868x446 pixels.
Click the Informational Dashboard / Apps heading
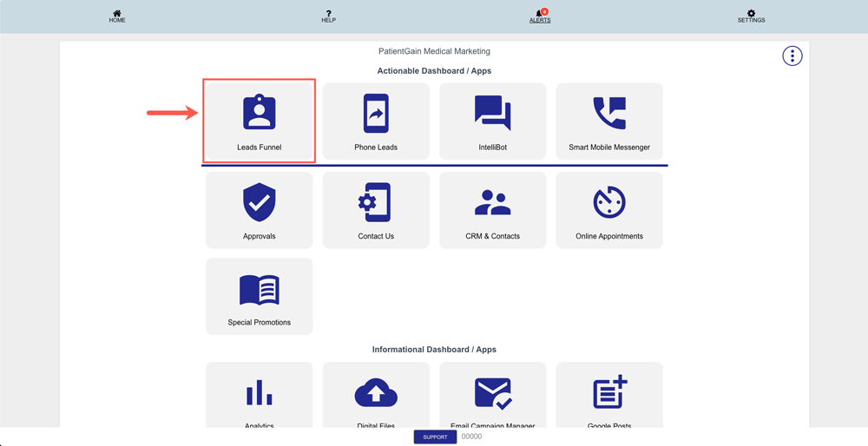point(434,350)
